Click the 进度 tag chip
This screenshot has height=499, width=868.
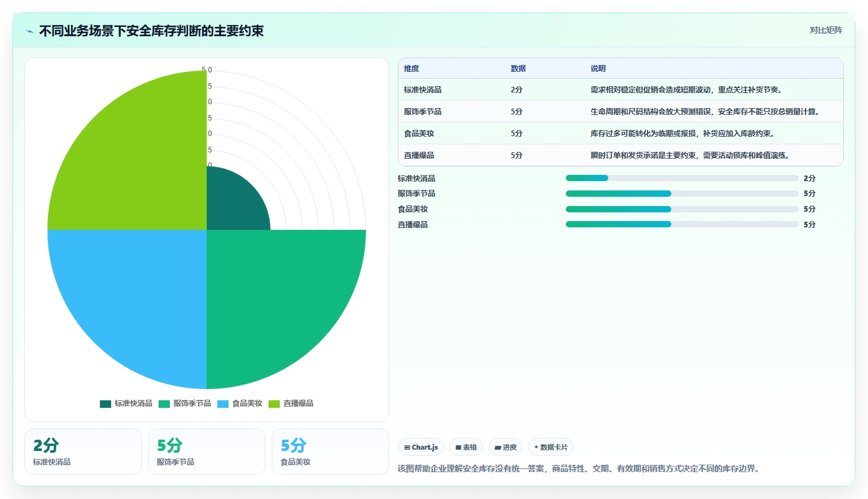[x=506, y=447]
